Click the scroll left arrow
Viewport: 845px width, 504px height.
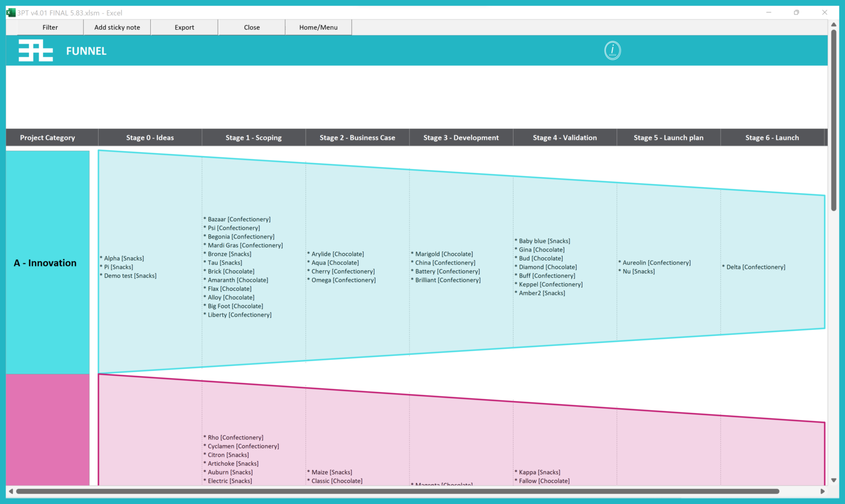tap(11, 491)
